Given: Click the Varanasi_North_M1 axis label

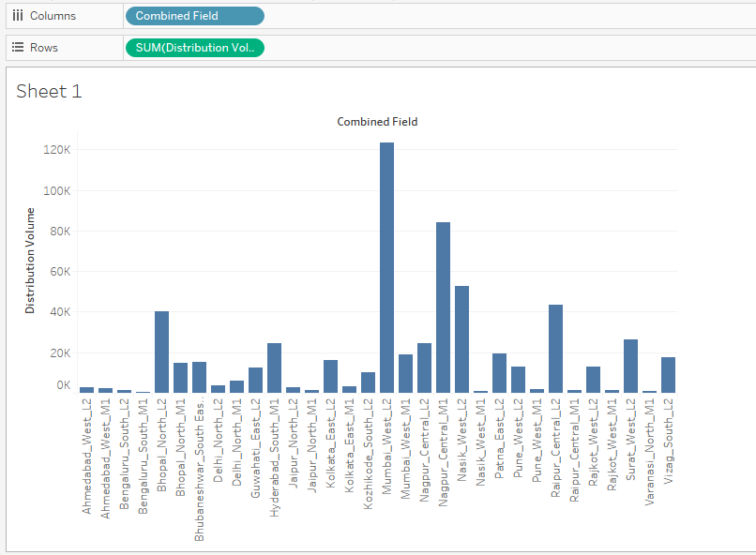Looking at the screenshot, I should coord(649,452).
